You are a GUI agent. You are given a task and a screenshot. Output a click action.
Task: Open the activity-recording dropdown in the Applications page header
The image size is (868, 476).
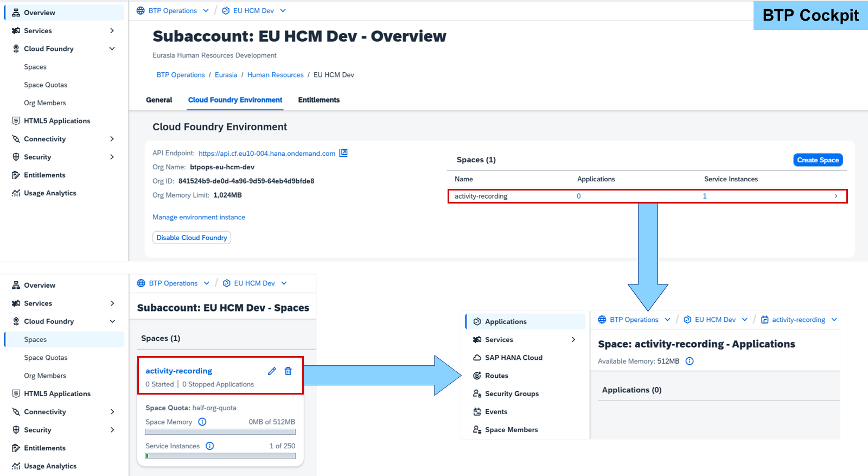[834, 320]
